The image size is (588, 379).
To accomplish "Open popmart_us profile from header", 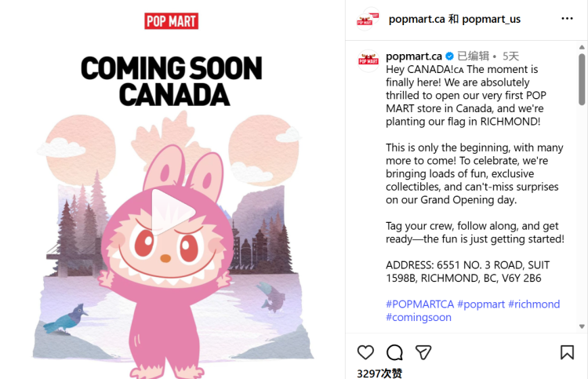I will (492, 19).
